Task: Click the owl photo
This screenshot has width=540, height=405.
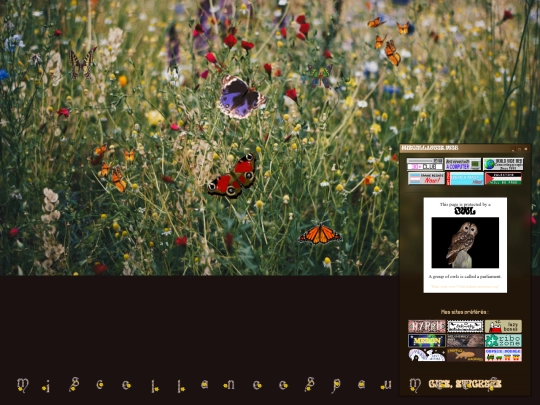Action: click(465, 242)
